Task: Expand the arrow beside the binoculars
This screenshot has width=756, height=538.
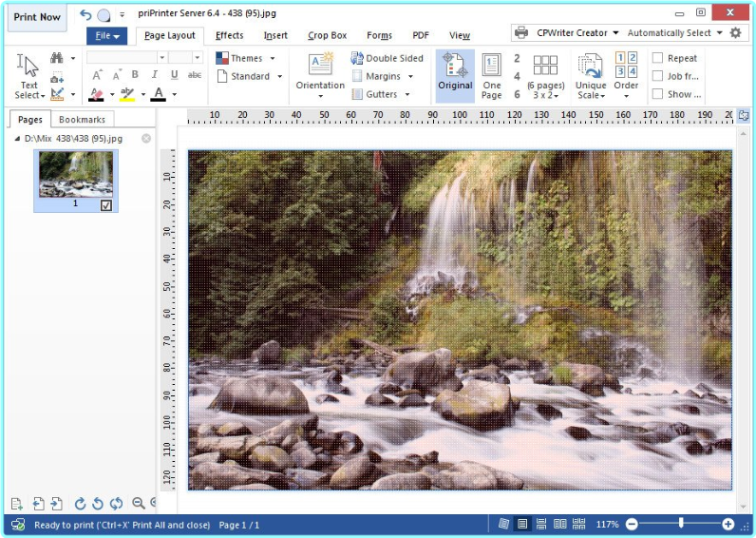Action: point(73,58)
